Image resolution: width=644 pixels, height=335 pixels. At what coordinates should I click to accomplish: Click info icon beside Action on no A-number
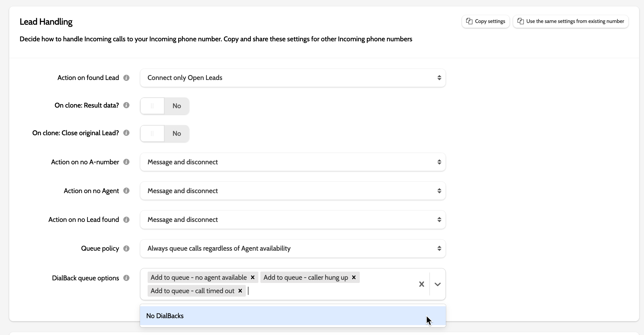[x=126, y=162]
